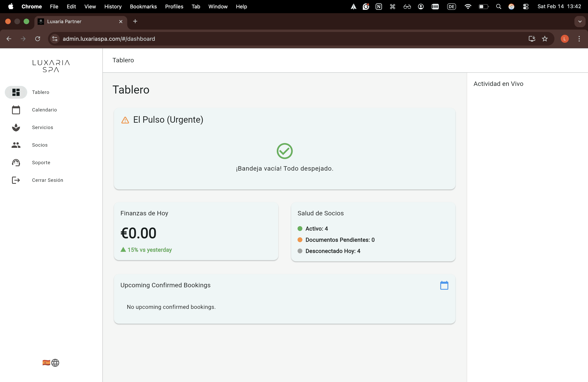Image resolution: width=588 pixels, height=382 pixels.
Task: Open the Bookmarks menu in menu bar
Action: pyautogui.click(x=143, y=7)
